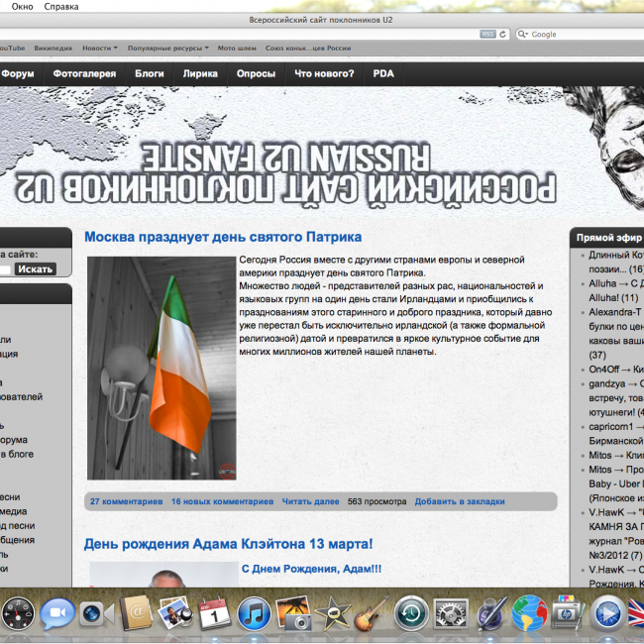Open the colorful globe app in Dock

tap(529, 614)
